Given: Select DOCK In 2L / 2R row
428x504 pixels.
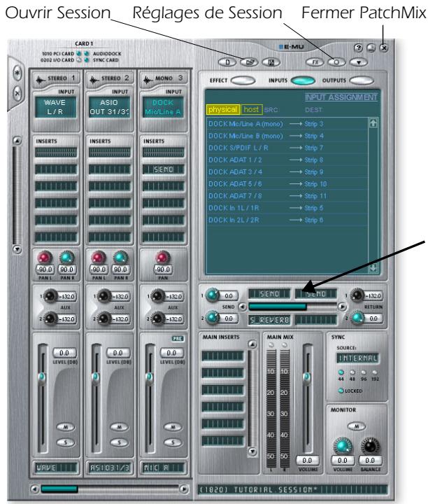Looking at the screenshot, I should click(x=287, y=220).
